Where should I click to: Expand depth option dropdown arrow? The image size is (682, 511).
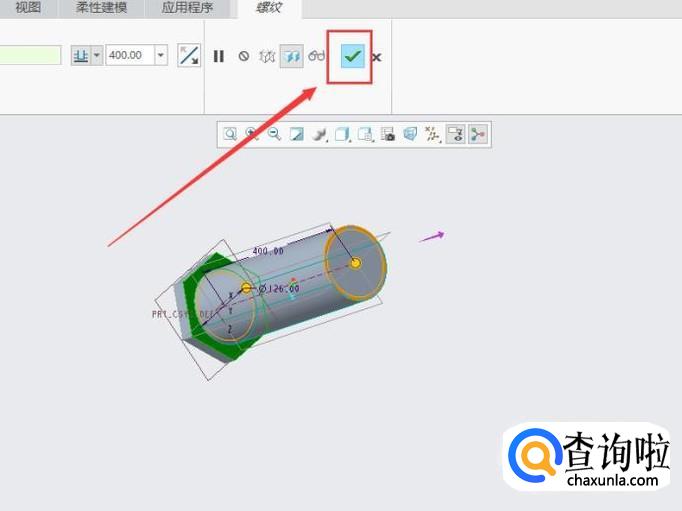coord(97,56)
